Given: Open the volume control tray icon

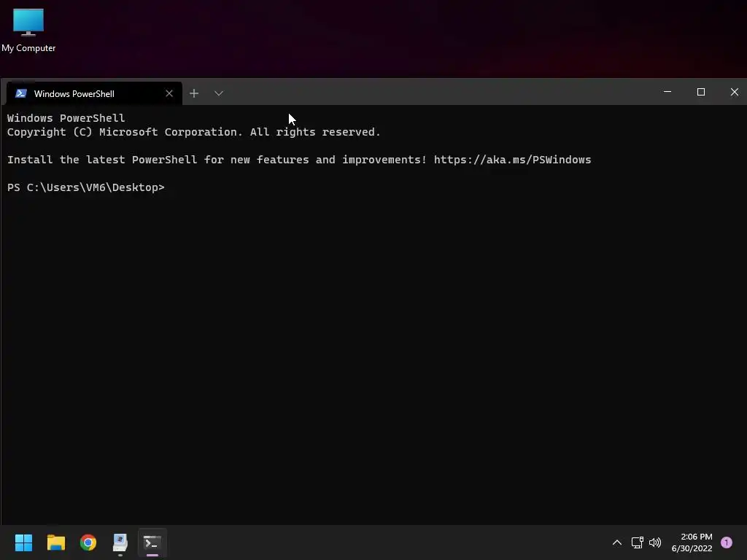Looking at the screenshot, I should click(655, 542).
